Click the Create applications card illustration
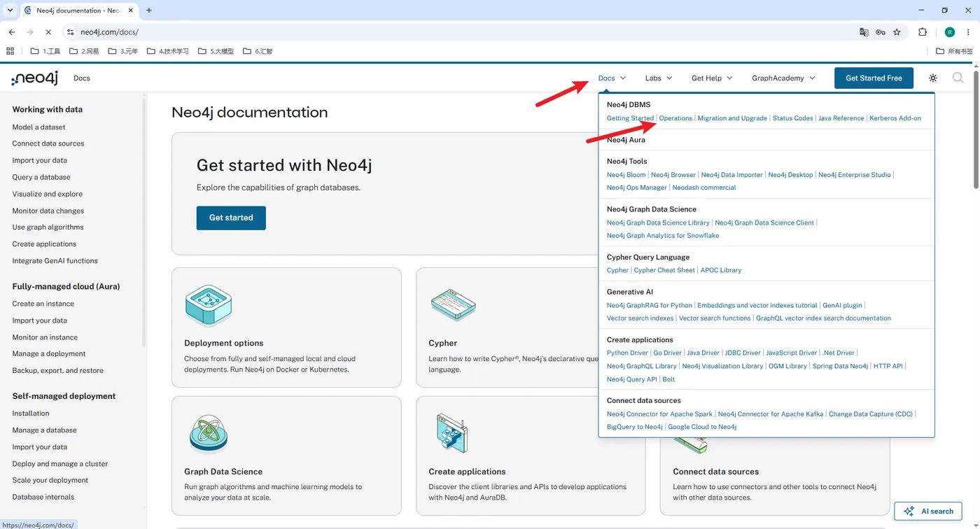 tap(451, 433)
